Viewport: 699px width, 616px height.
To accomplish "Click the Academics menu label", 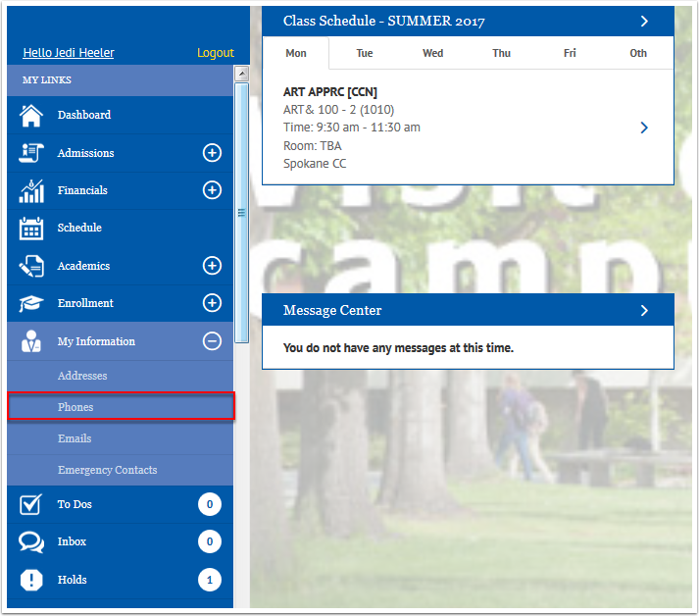I will (x=83, y=266).
